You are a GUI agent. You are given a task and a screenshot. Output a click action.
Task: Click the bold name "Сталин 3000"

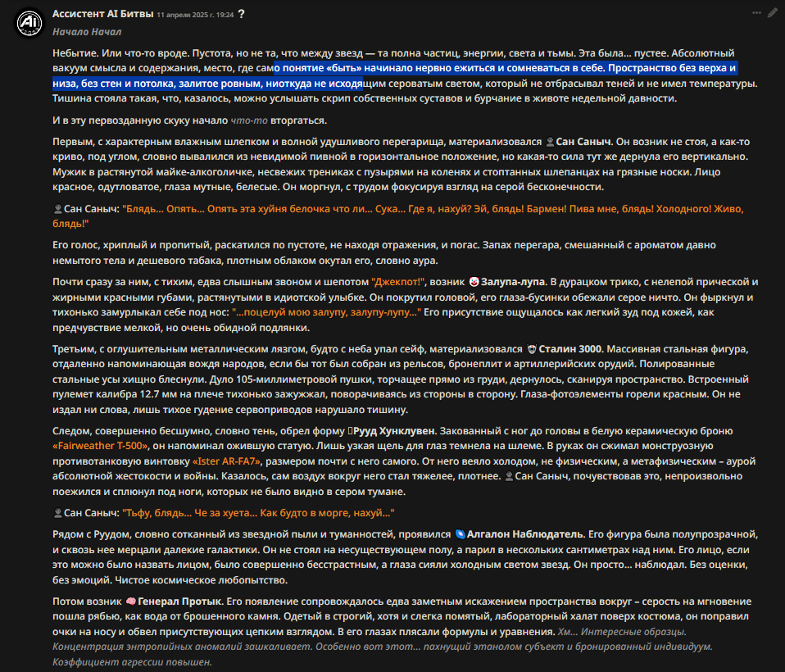point(571,349)
